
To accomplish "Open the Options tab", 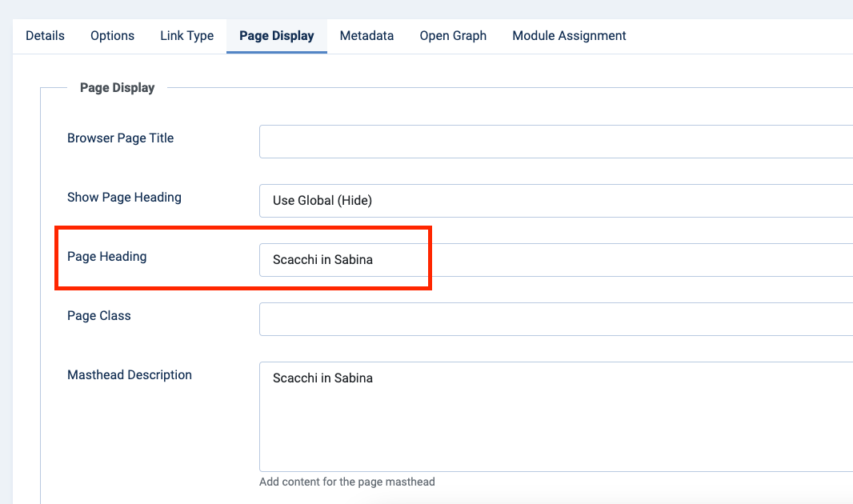I will 112,36.
